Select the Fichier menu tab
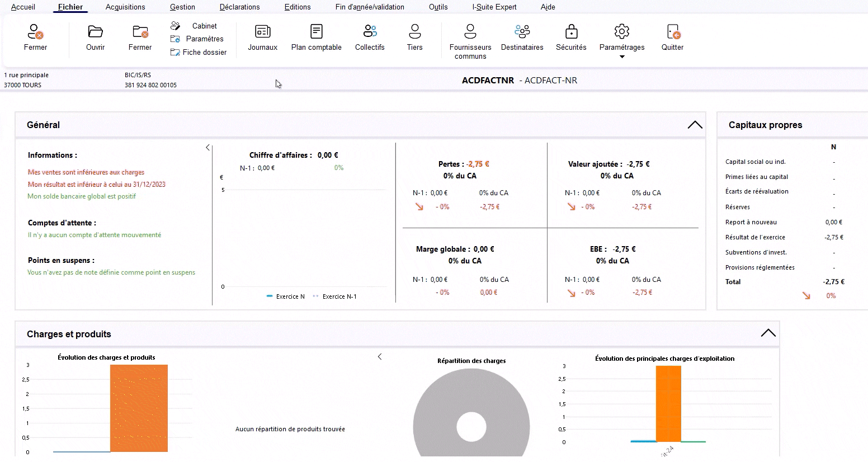This screenshot has width=868, height=462. [x=70, y=7]
